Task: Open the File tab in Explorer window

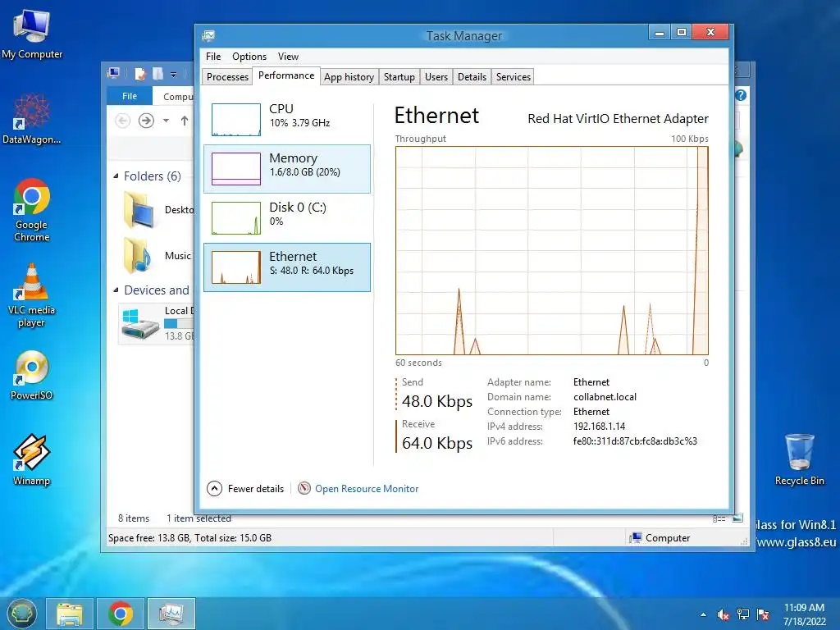Action: [x=130, y=96]
